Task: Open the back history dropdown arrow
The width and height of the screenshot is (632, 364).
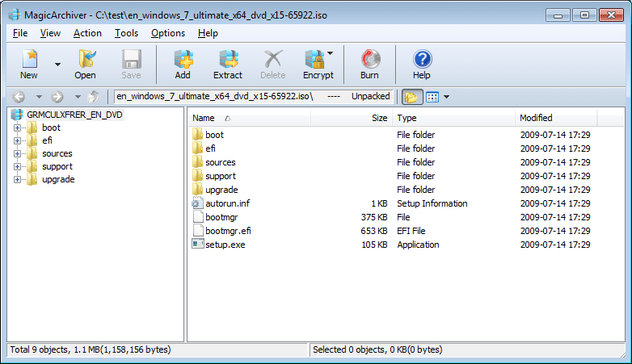Action: point(39,97)
